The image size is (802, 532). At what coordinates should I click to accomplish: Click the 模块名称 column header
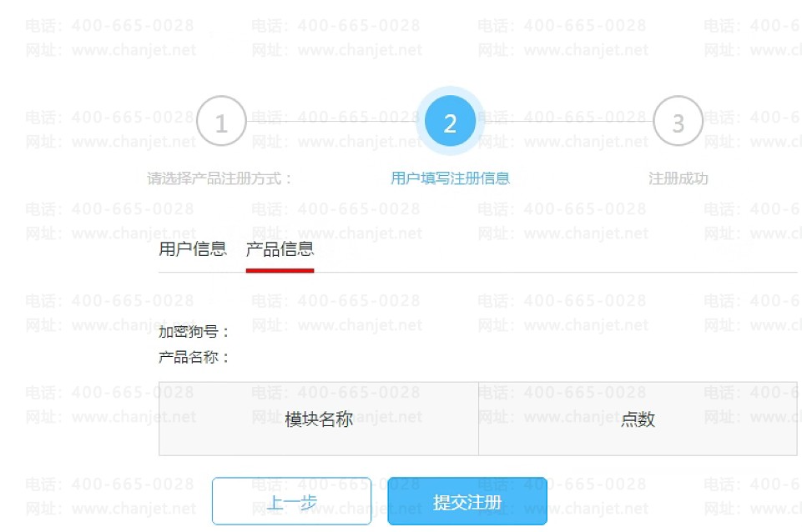click(319, 419)
